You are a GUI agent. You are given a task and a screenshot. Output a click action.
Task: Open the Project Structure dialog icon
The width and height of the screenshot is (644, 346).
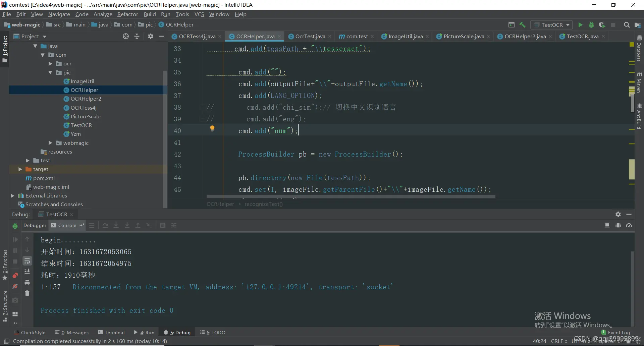(x=638, y=25)
